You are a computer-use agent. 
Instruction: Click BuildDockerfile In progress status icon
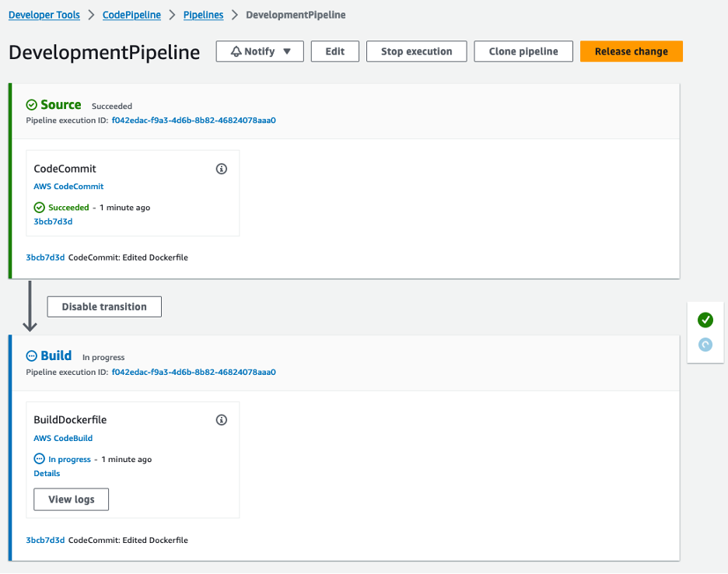click(x=40, y=459)
